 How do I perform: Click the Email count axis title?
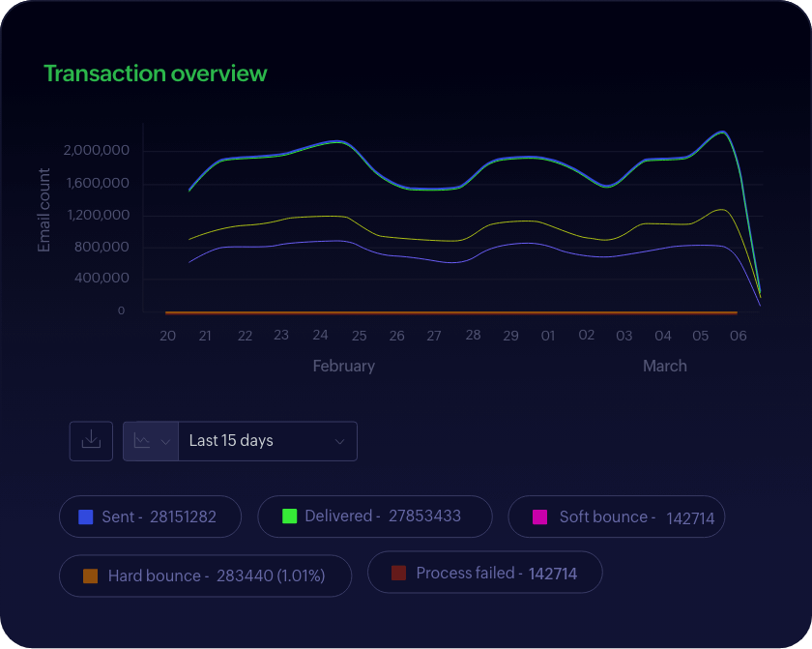click(44, 210)
